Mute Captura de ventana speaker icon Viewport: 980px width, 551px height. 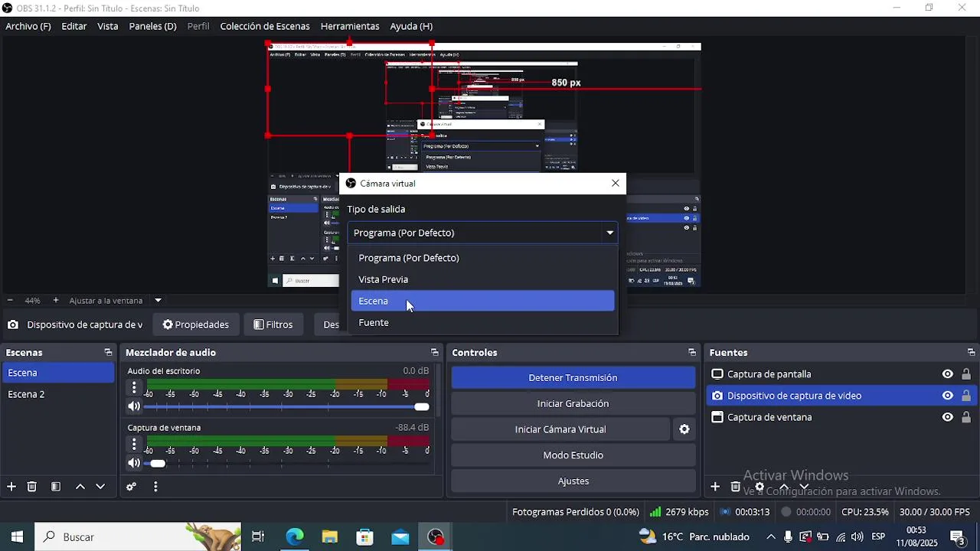tap(134, 463)
